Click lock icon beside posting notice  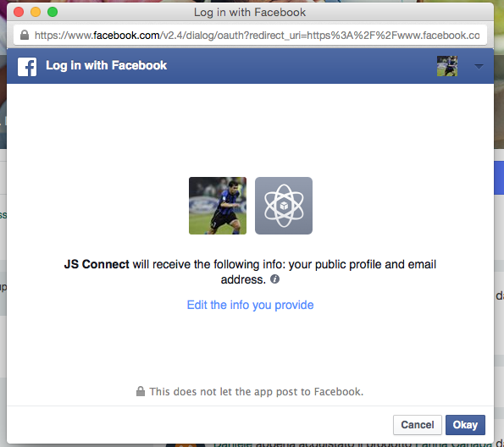click(x=141, y=391)
